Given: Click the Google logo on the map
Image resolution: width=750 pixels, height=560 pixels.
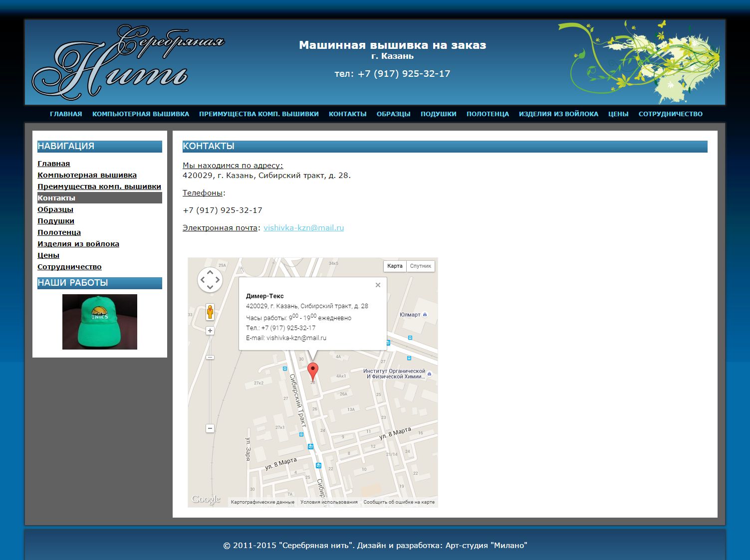Looking at the screenshot, I should click(206, 499).
